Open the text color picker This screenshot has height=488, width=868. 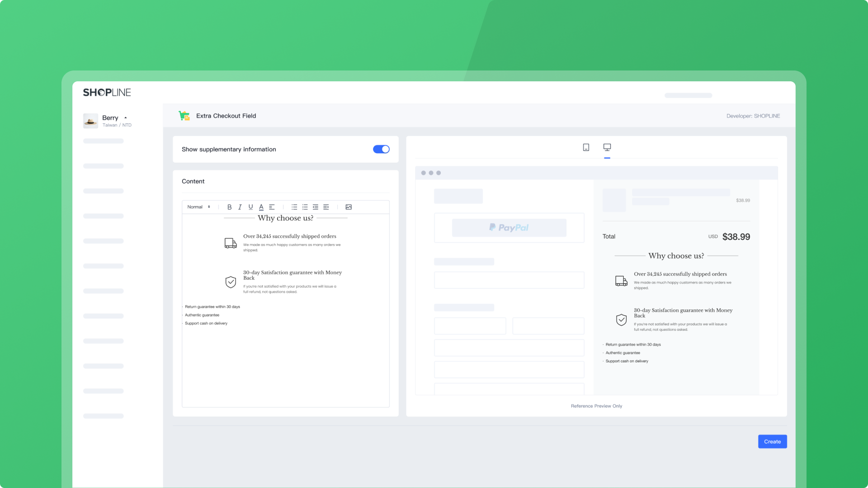(x=261, y=207)
